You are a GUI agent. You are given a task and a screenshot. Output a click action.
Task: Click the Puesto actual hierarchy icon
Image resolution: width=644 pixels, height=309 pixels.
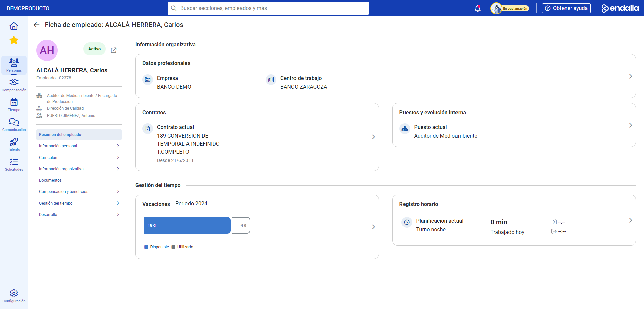(405, 129)
